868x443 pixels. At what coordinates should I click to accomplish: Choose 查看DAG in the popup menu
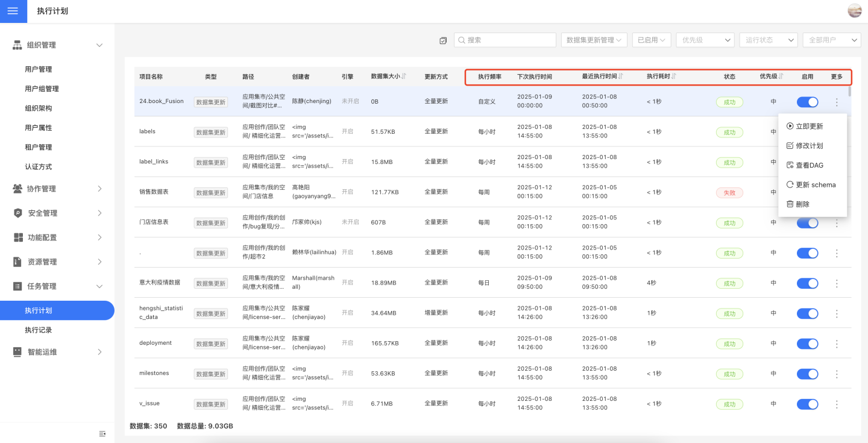[x=809, y=165]
